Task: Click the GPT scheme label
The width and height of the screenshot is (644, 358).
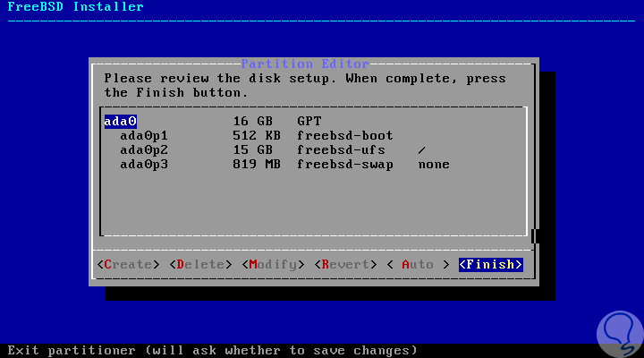Action: (x=309, y=121)
